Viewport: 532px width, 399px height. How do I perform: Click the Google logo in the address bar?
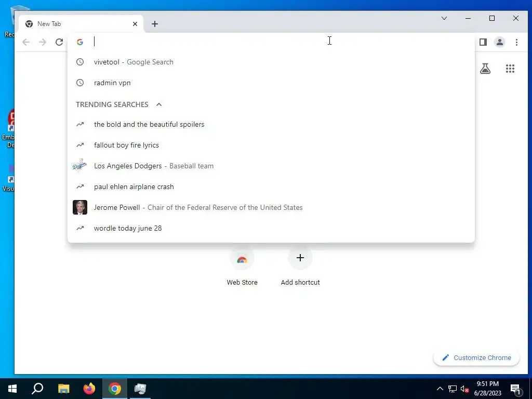(x=80, y=42)
